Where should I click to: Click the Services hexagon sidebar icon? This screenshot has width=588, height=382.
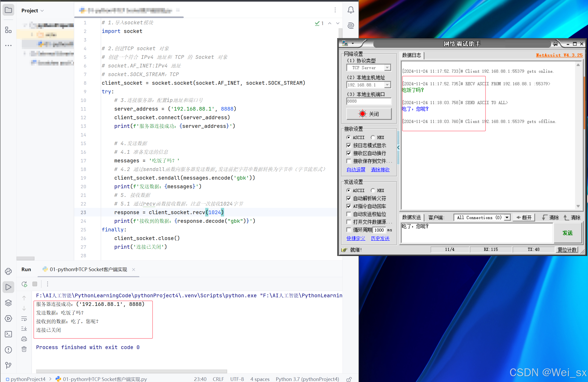pyautogui.click(x=8, y=318)
